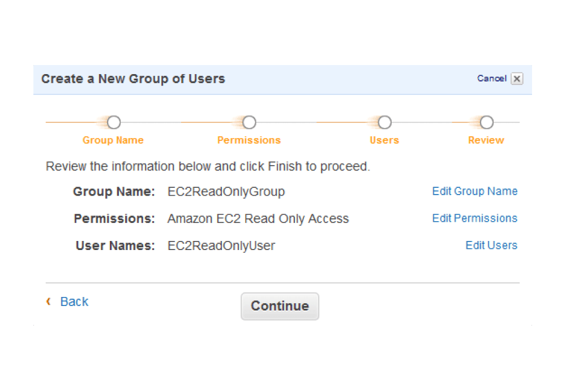Open the Edit Users link
This screenshot has height=392, width=566.
point(491,245)
